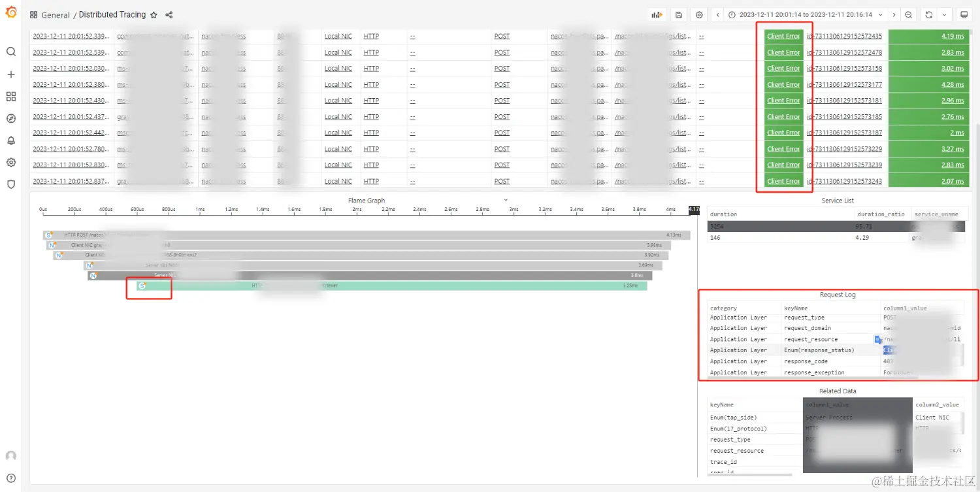The image size is (980, 492).
Task: Star the Distributed Tracing dashboard
Action: [x=153, y=14]
